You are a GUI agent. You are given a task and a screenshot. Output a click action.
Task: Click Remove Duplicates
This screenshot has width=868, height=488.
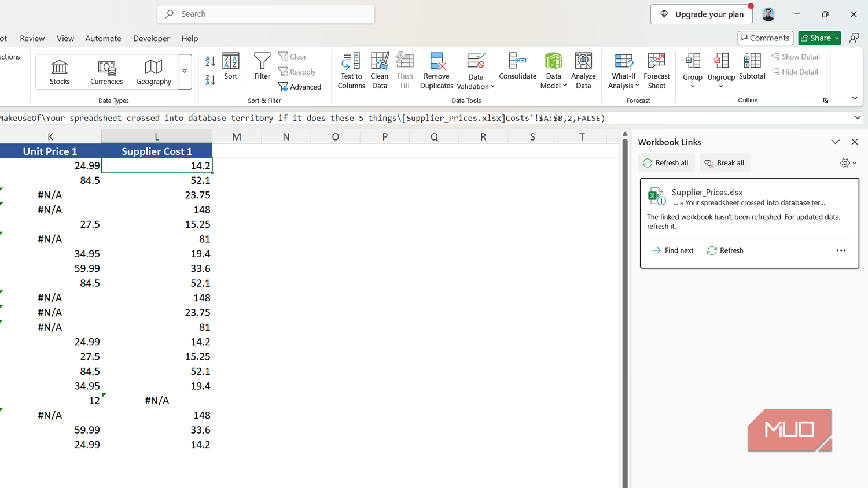tap(436, 71)
